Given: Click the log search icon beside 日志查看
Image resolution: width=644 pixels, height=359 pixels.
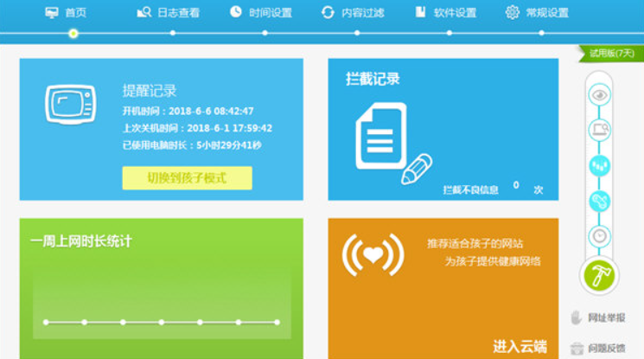Looking at the screenshot, I should (143, 12).
